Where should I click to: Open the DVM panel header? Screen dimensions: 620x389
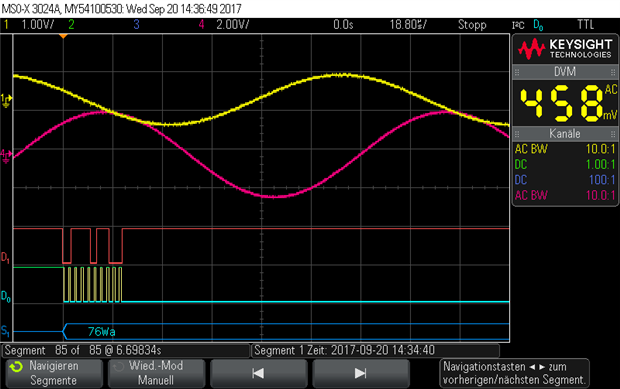click(x=565, y=72)
